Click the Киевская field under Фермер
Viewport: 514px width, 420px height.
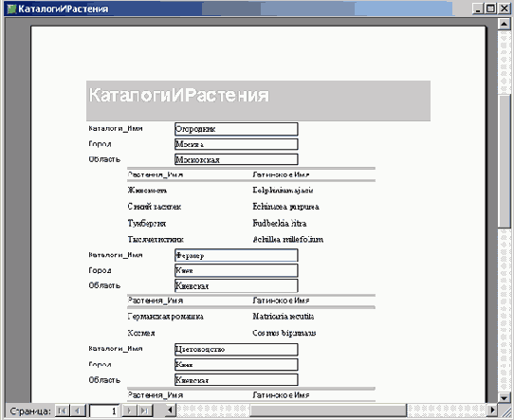point(236,285)
